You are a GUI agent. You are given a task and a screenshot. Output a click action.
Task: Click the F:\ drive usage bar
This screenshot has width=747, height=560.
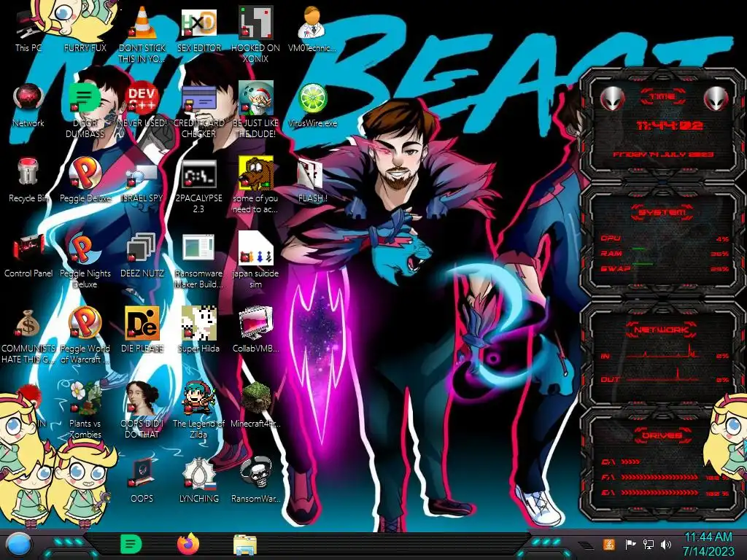coord(659,477)
